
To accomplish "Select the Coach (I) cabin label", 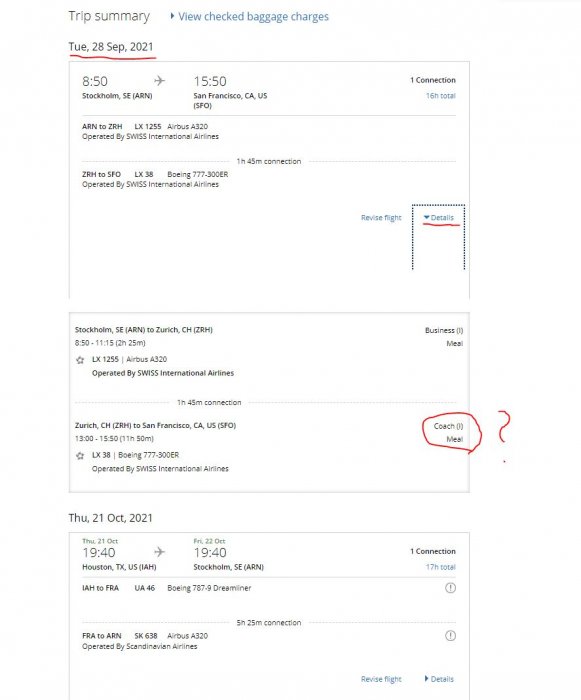I will click(x=448, y=426).
